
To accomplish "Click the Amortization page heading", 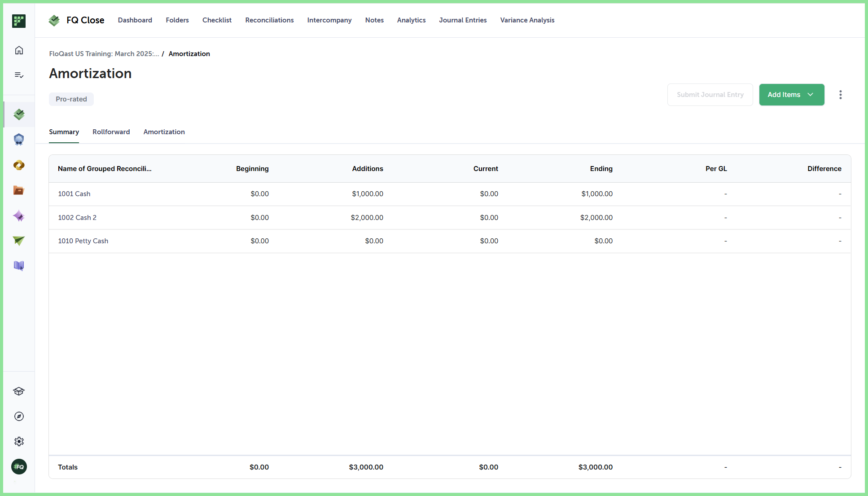I will [x=90, y=74].
